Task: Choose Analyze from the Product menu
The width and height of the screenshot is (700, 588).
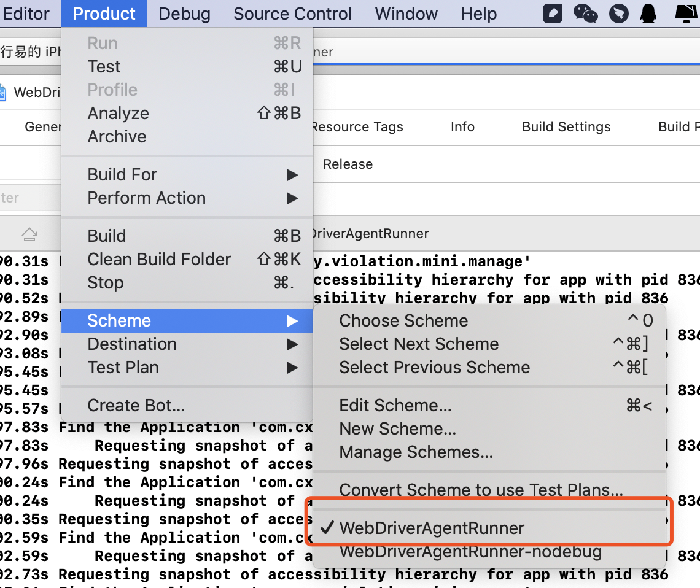Action: coord(187,113)
